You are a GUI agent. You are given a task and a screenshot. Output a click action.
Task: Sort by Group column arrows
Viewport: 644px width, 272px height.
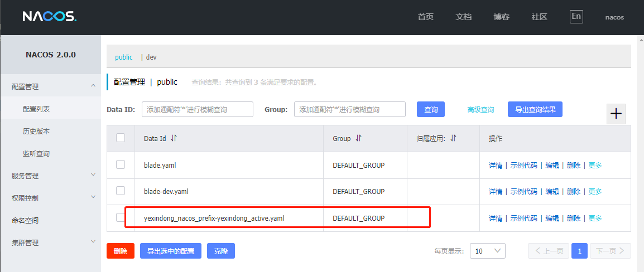[359, 139]
